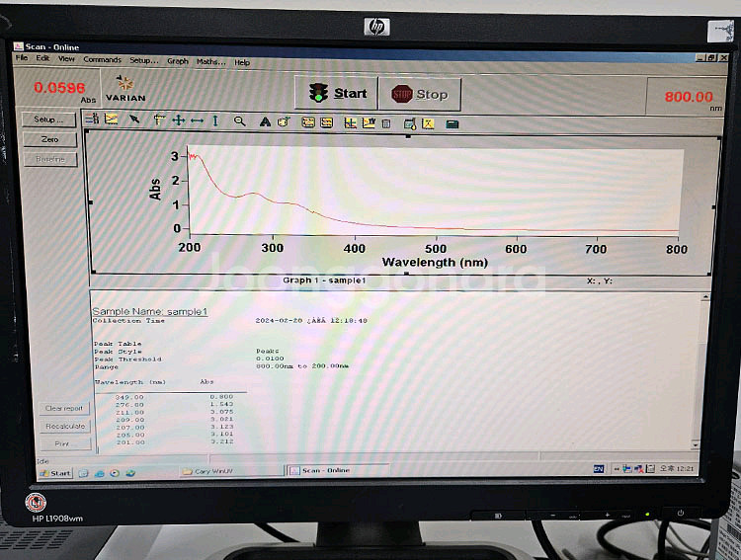
Task: Click the Print button
Action: (x=65, y=444)
